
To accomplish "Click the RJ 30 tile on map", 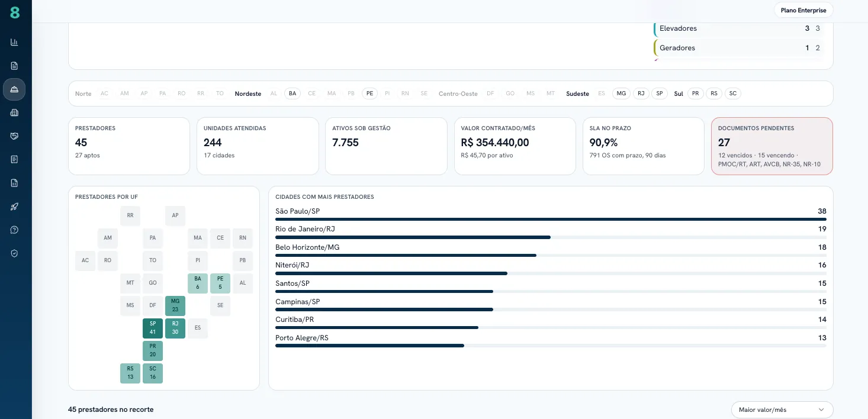I will pos(175,328).
